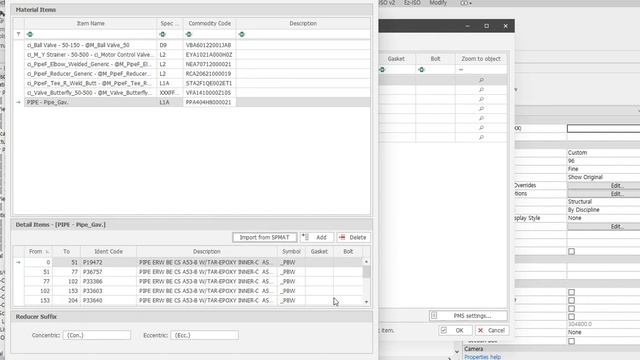The image size is (640, 360).
Task: Click commodity code VBA601220013AB
Action: (x=208, y=45)
